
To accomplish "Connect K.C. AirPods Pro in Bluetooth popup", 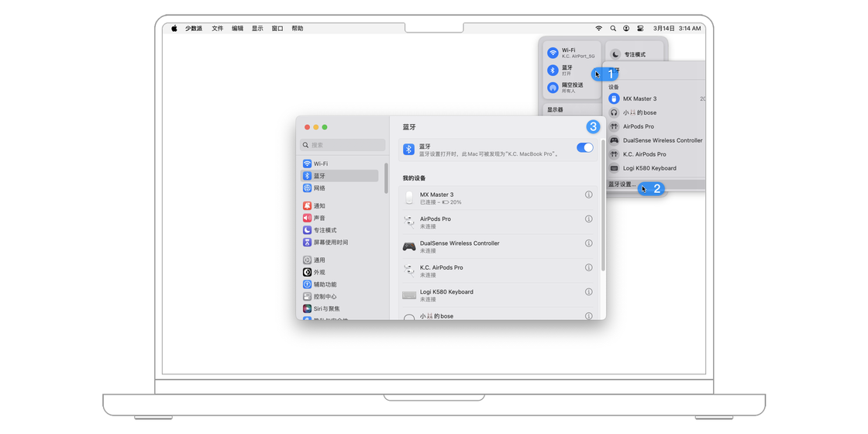I will coord(656,154).
